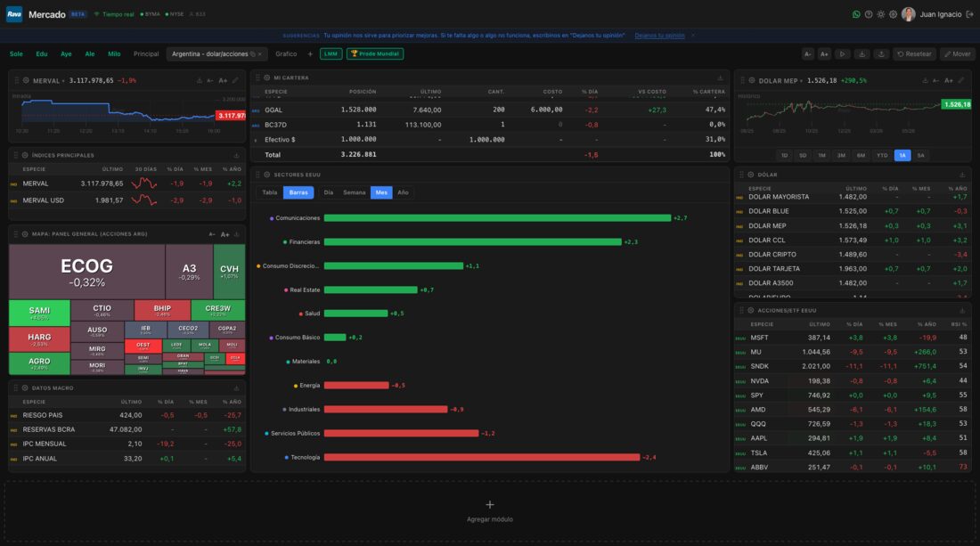Decrease global font size with A- in toolbar
980x546 pixels.
(807, 54)
